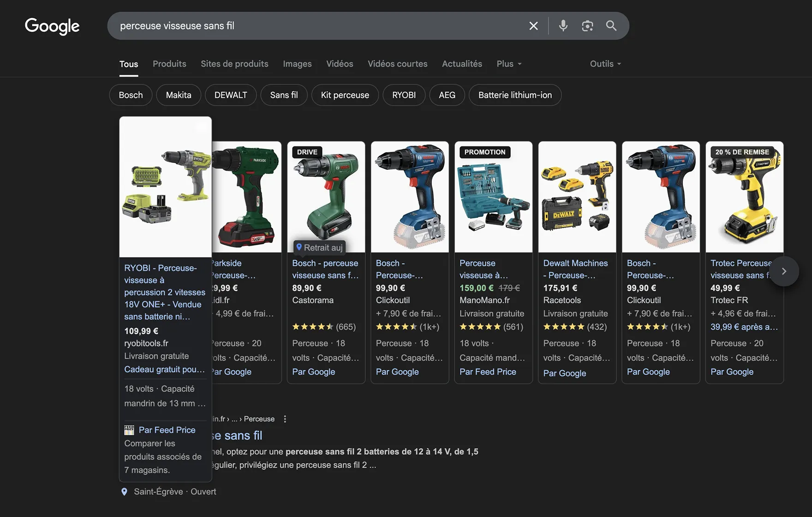Open the RYOBI drill product image
The image size is (812, 517).
166,187
